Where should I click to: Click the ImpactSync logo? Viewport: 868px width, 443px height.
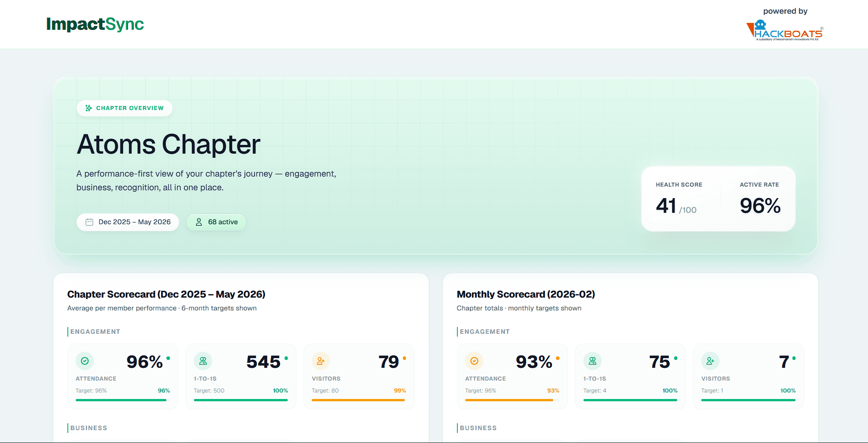click(x=95, y=24)
